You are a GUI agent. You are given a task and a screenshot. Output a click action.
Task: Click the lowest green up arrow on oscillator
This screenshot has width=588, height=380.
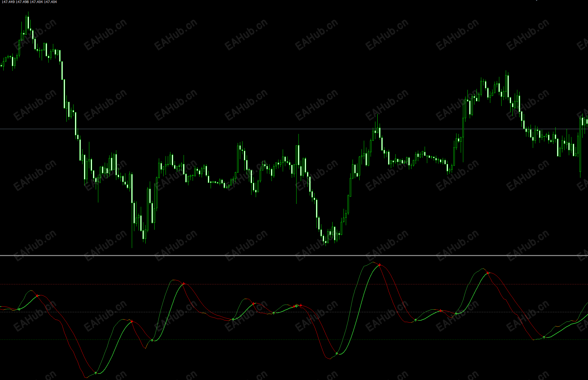[x=96, y=373]
